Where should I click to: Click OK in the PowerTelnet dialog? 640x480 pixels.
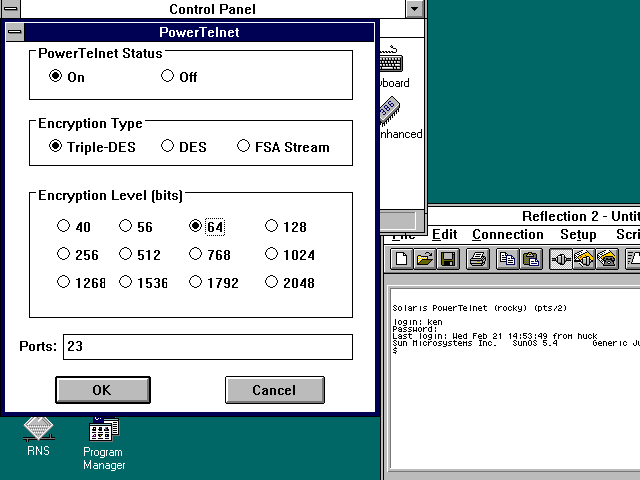103,390
